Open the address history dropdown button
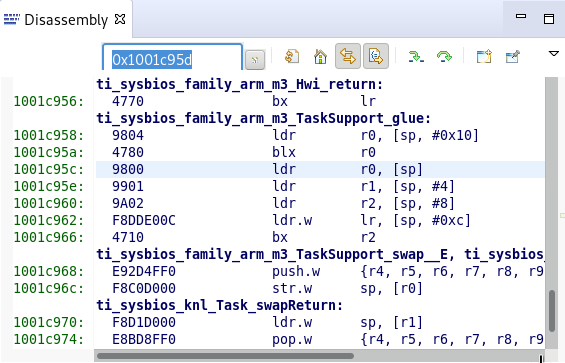This screenshot has width=565, height=363. point(255,60)
